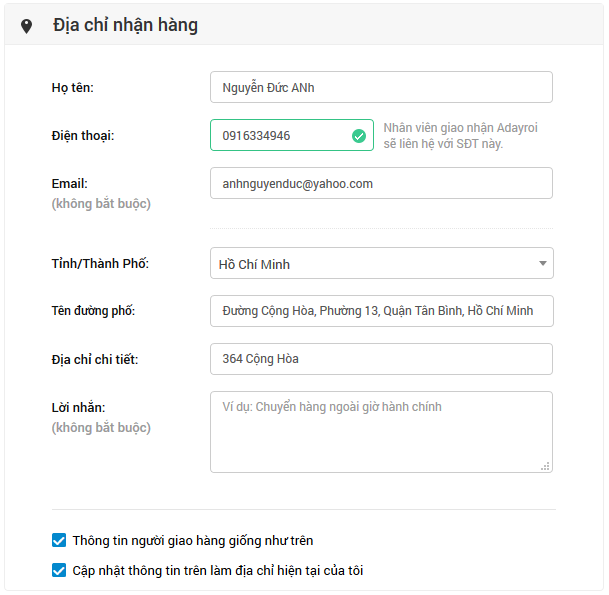609x595 pixels.
Task: Click the 'Địa chỉ nhận hàng' section header
Action: click(x=125, y=26)
